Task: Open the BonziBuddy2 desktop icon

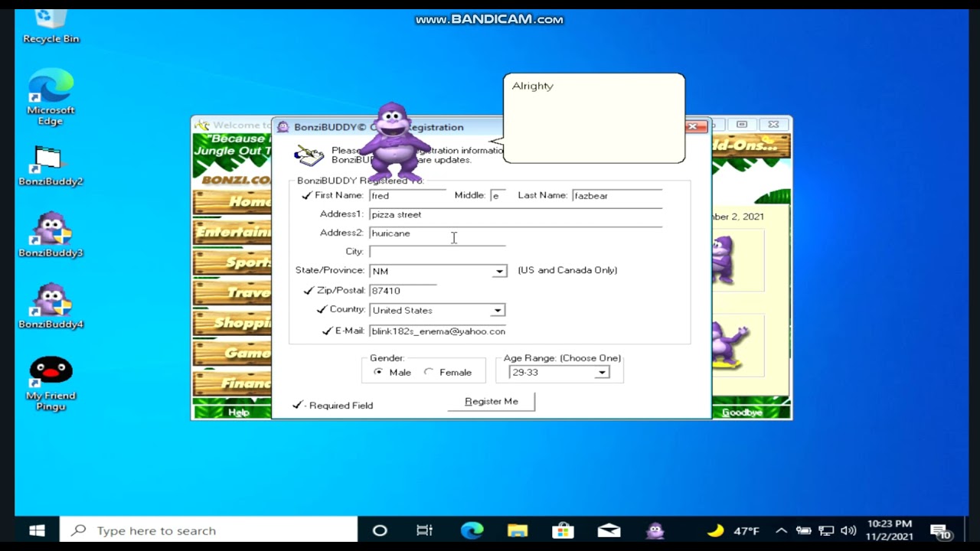Action: pos(51,166)
